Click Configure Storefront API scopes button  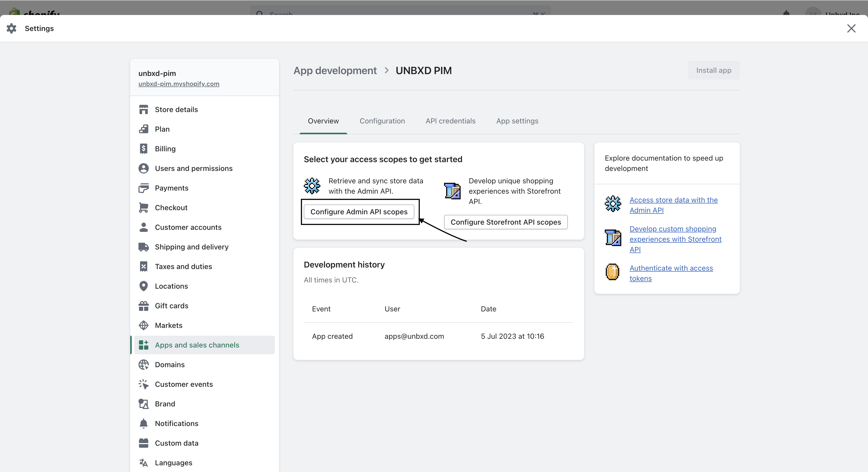pos(506,222)
